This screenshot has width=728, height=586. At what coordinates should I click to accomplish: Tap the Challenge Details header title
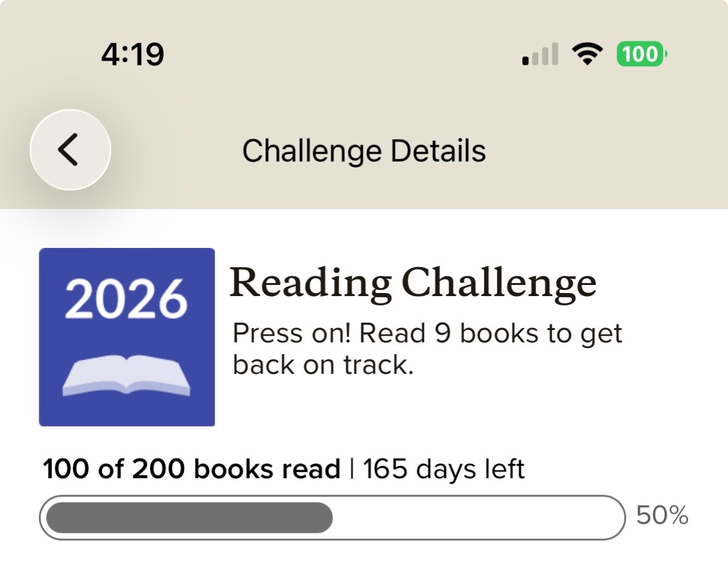click(364, 151)
